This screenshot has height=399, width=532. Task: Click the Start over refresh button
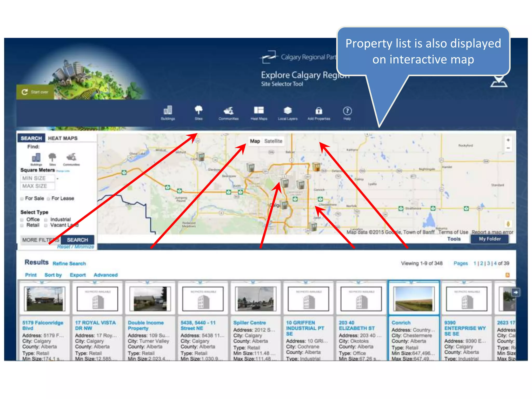pyautogui.click(x=35, y=92)
